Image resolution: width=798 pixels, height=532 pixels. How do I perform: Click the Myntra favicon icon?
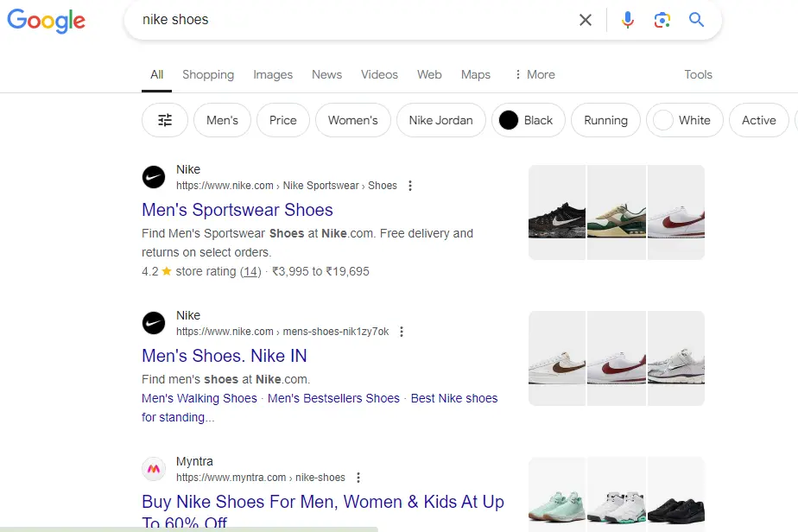point(153,469)
